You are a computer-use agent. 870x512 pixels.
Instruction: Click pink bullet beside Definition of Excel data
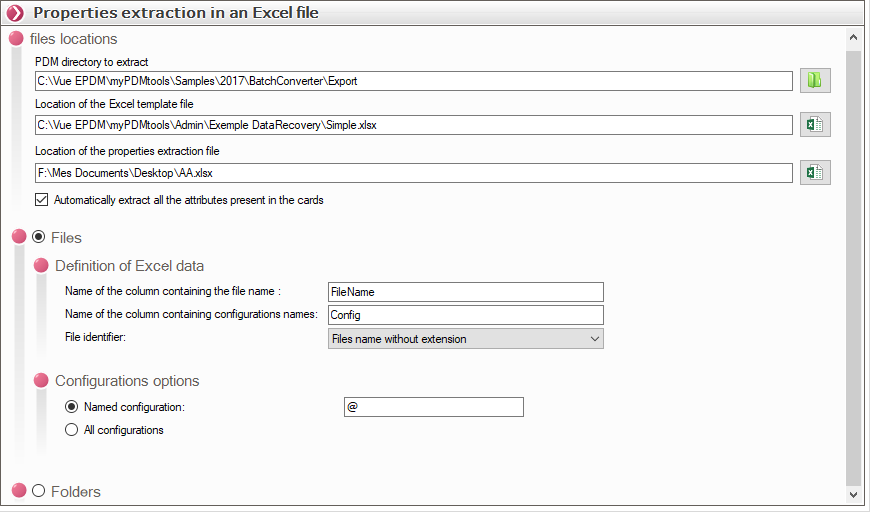pos(41,266)
